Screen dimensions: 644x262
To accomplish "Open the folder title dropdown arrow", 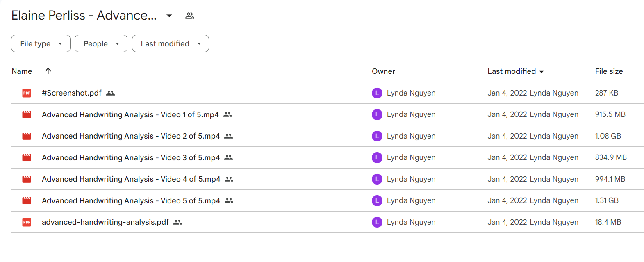I will coord(169,16).
